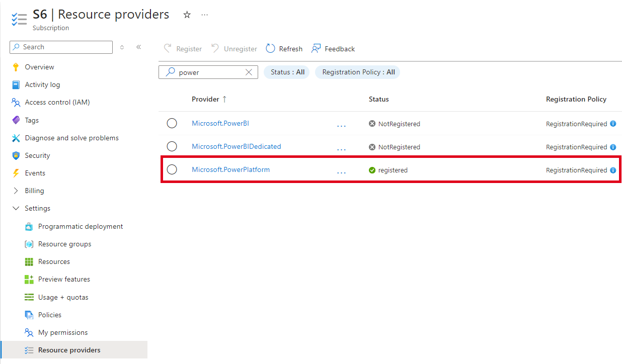Screen dimensions: 622x364
Task: Open Feedback from the toolbar
Action: tap(333, 49)
